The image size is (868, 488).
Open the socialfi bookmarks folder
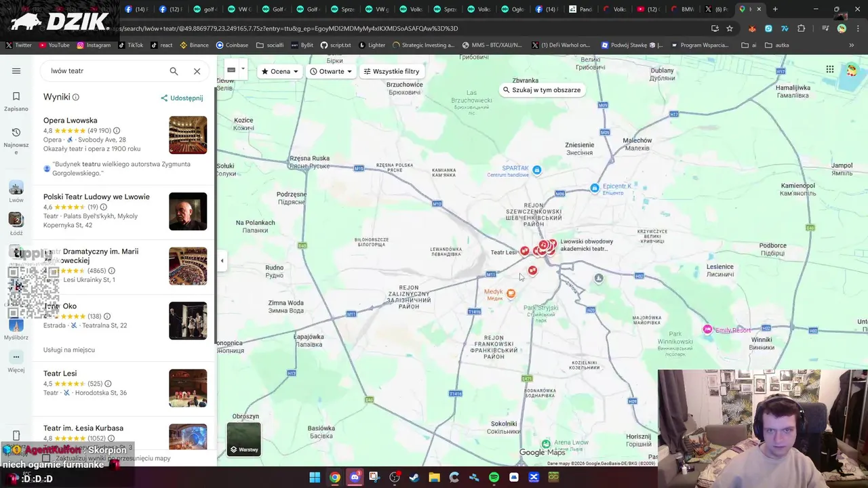tap(270, 45)
